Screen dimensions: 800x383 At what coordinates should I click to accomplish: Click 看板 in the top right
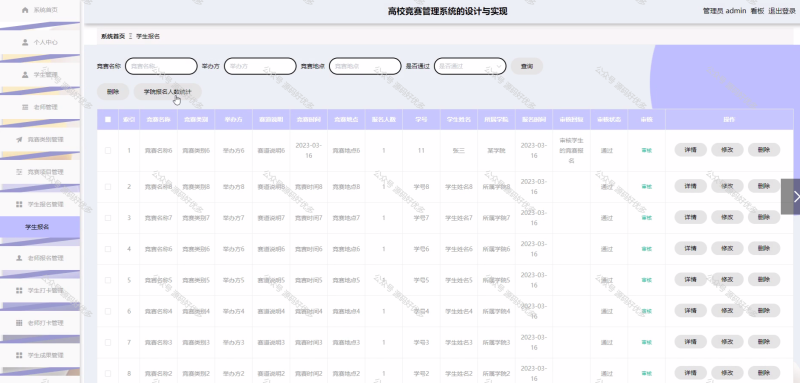757,11
